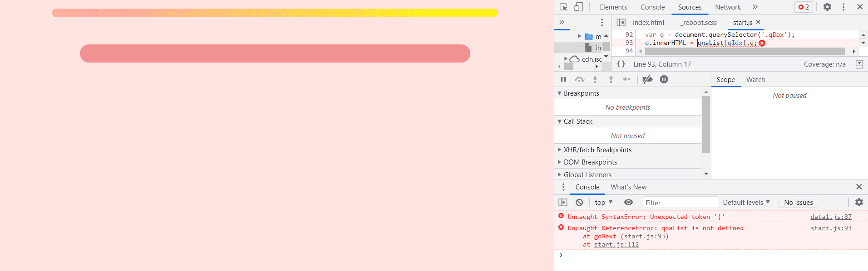This screenshot has height=271, width=868.
Task: Open the data1.js:87 source link
Action: (x=831, y=217)
